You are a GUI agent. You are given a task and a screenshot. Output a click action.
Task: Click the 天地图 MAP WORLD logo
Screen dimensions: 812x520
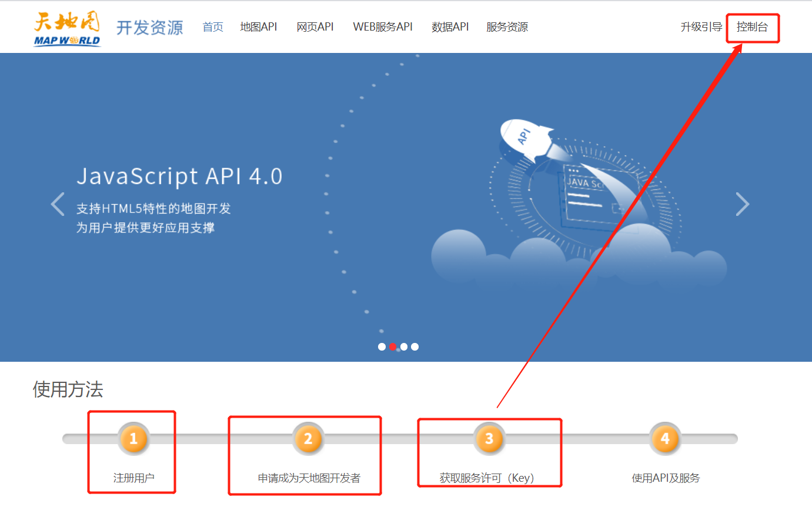click(x=66, y=26)
